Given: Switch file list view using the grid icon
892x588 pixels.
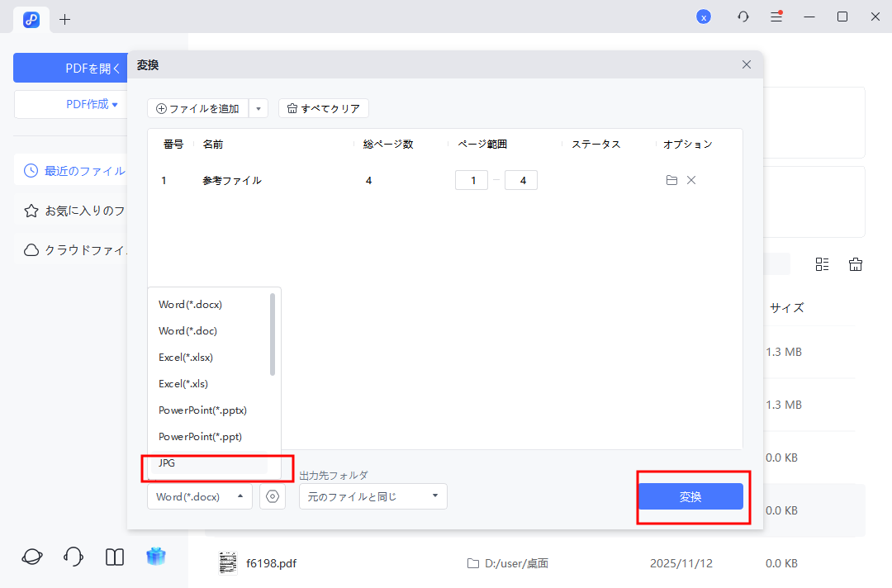Looking at the screenshot, I should pyautogui.click(x=822, y=263).
